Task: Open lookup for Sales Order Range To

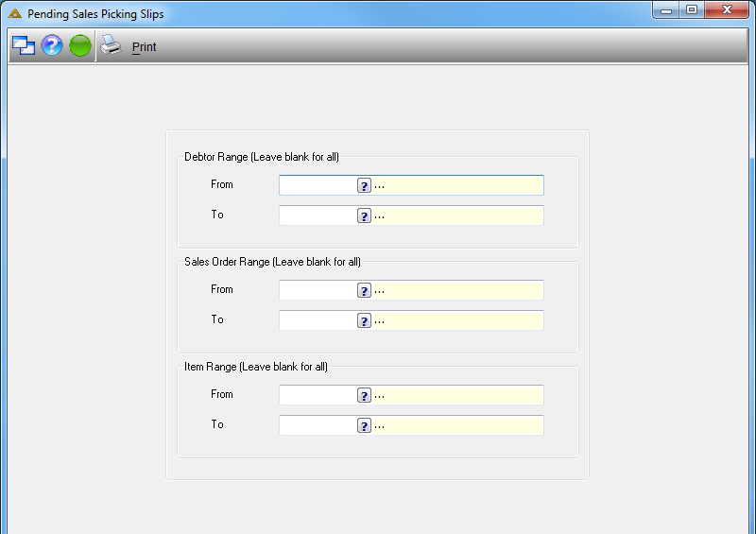Action: click(x=364, y=320)
